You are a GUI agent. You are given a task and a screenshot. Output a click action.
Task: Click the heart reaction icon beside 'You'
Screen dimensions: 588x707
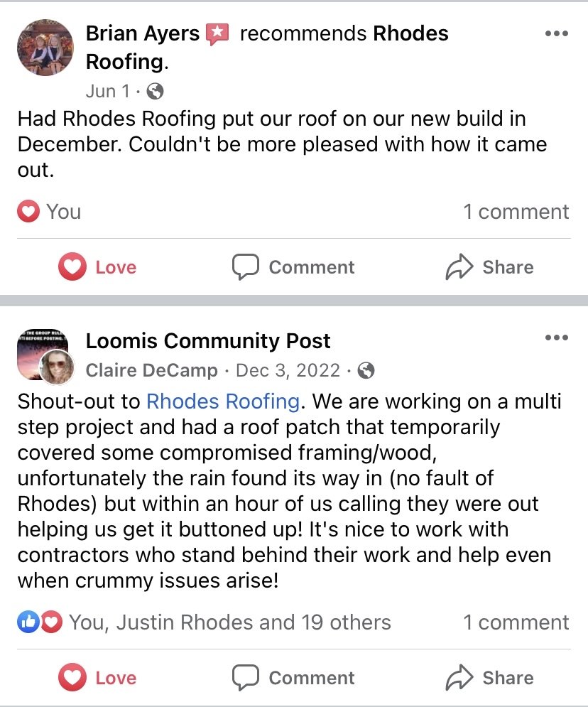pos(28,212)
